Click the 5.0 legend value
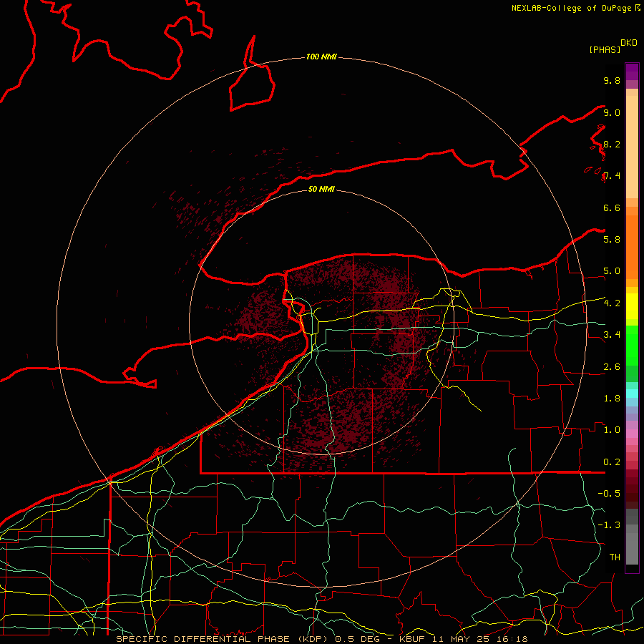This screenshot has width=644, height=644. (612, 271)
